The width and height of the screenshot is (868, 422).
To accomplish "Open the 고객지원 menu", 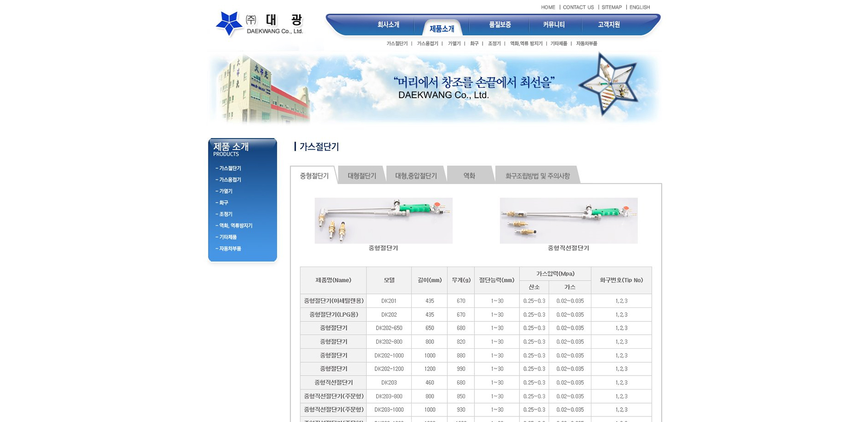I will (609, 25).
